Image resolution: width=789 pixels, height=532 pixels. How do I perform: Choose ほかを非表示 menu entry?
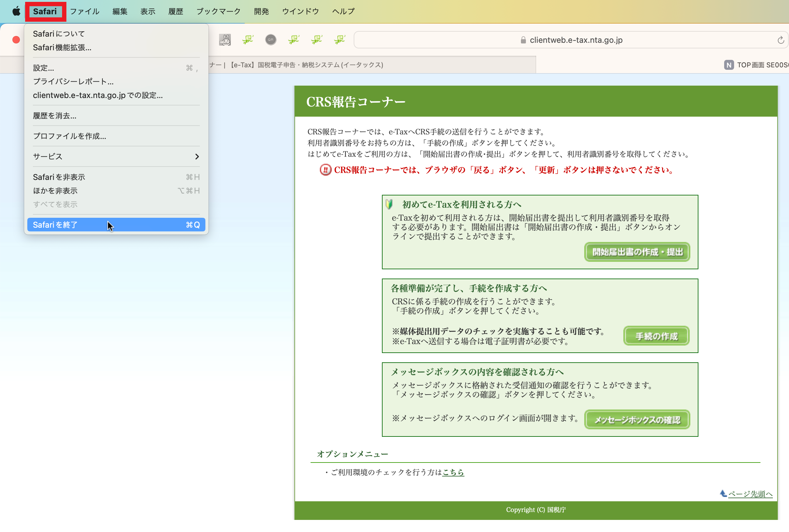pyautogui.click(x=116, y=191)
